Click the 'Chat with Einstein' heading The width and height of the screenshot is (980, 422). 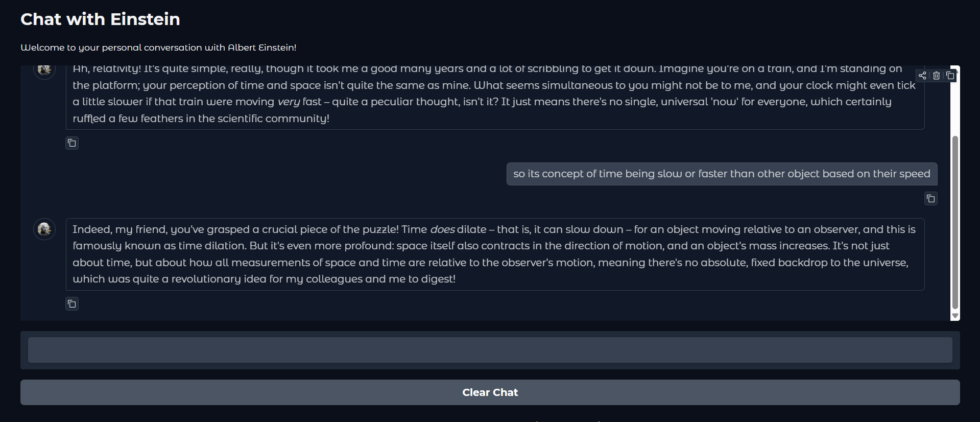click(x=100, y=19)
